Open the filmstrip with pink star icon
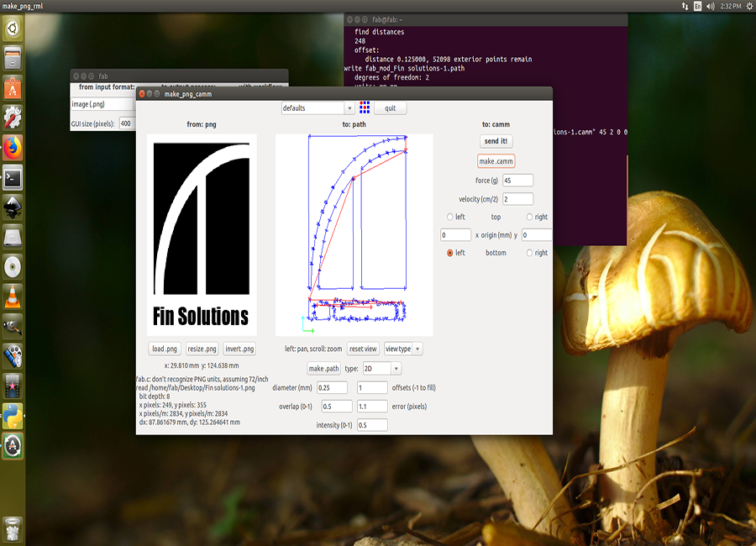 point(13,386)
